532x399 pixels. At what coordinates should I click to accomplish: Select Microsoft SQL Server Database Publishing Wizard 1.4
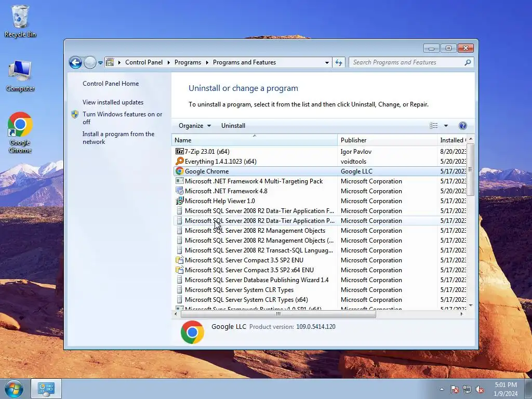point(320,280)
